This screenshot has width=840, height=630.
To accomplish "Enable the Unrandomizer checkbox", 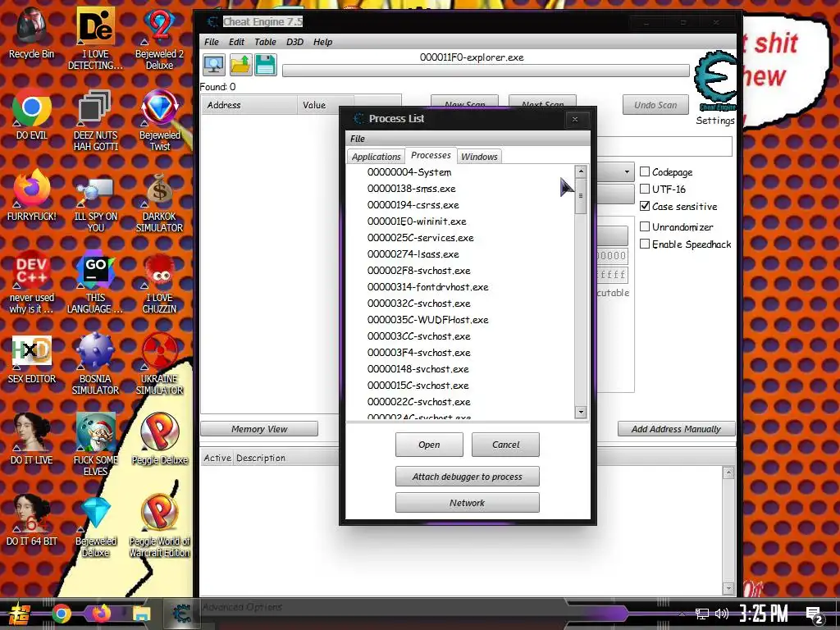I will pyautogui.click(x=645, y=226).
